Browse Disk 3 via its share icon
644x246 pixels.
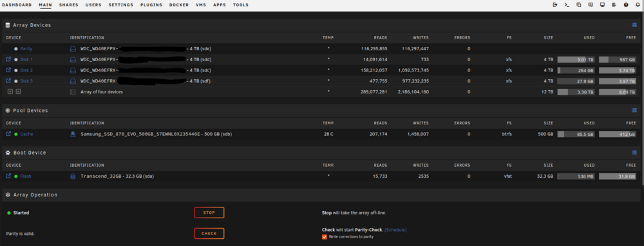click(8, 81)
